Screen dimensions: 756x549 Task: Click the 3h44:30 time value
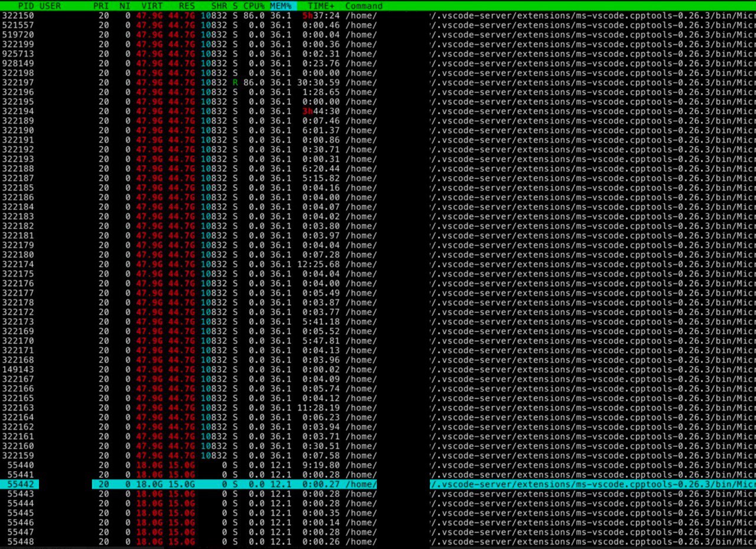click(322, 111)
